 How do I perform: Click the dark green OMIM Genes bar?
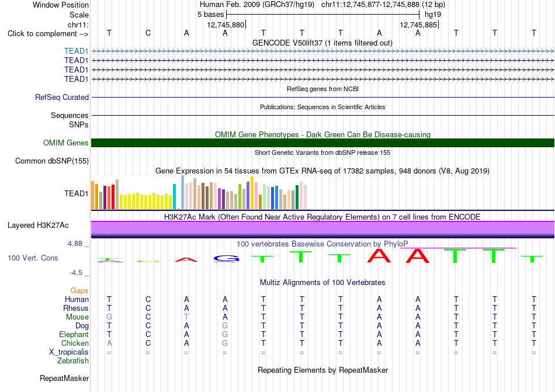pyautogui.click(x=322, y=143)
